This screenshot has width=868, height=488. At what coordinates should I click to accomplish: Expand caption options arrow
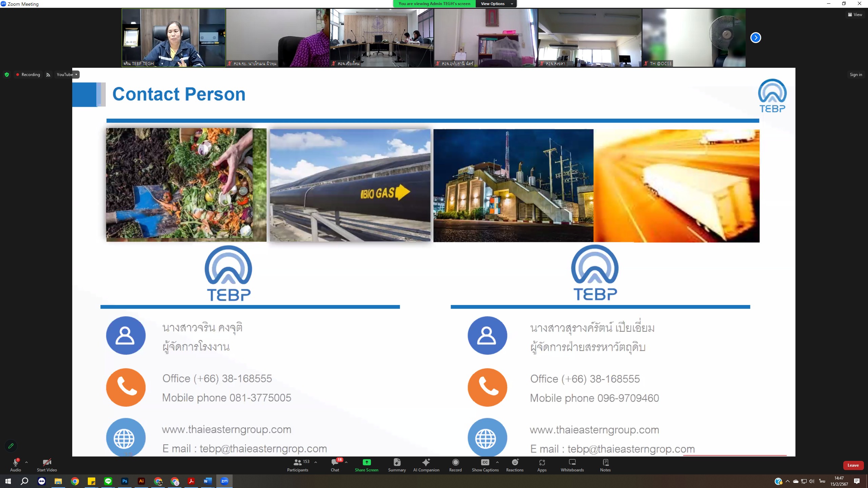(x=497, y=462)
